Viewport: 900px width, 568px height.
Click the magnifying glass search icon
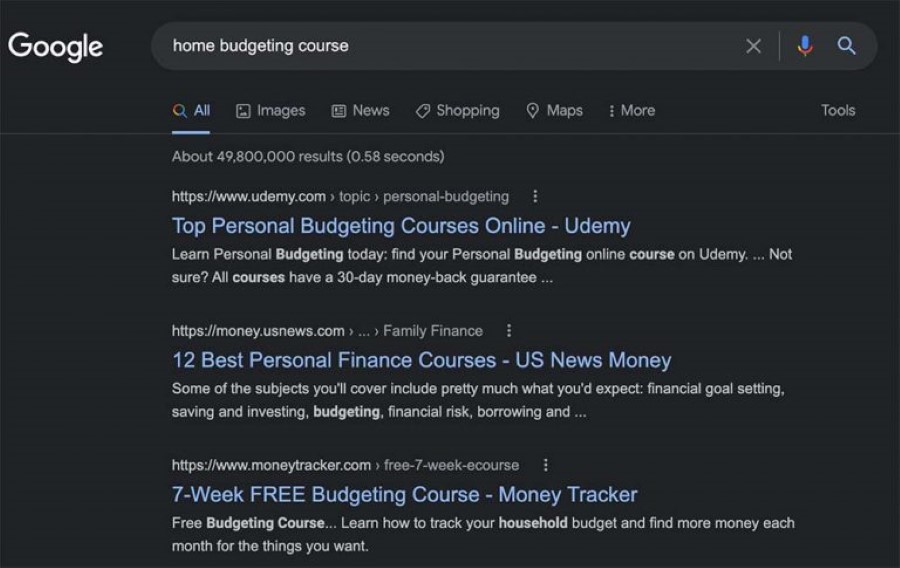[846, 45]
